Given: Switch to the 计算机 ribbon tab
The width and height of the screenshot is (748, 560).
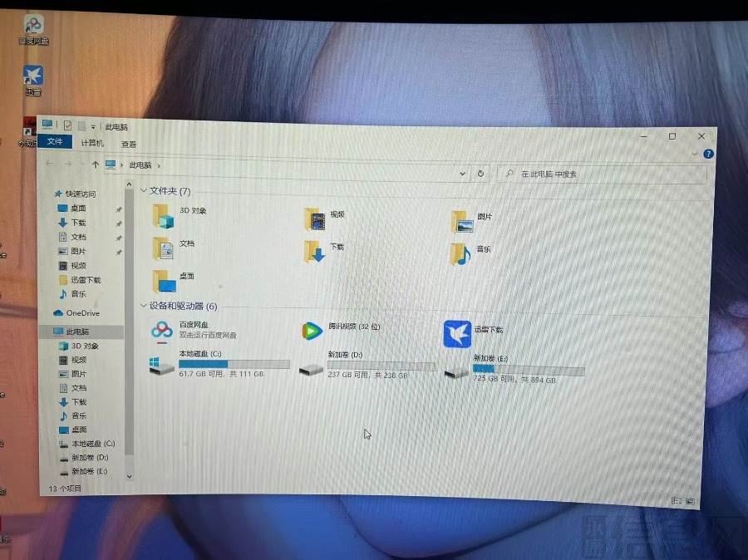Looking at the screenshot, I should 92,143.
